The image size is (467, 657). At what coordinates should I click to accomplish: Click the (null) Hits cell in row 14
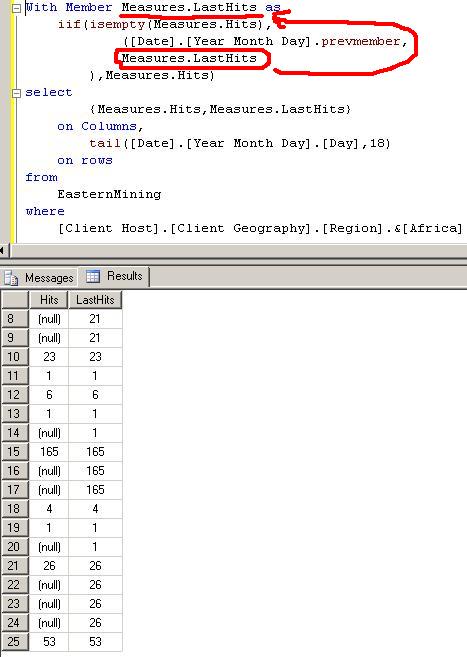pyautogui.click(x=49, y=433)
